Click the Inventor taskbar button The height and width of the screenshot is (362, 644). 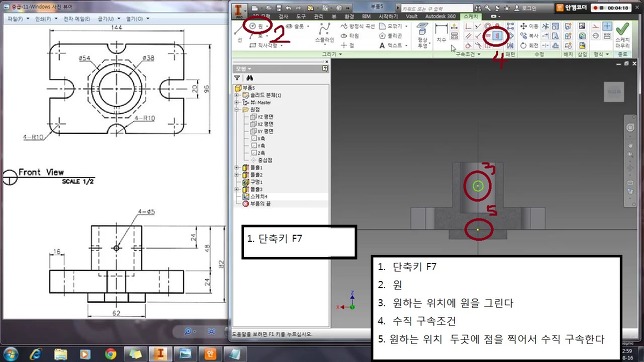[160, 354]
